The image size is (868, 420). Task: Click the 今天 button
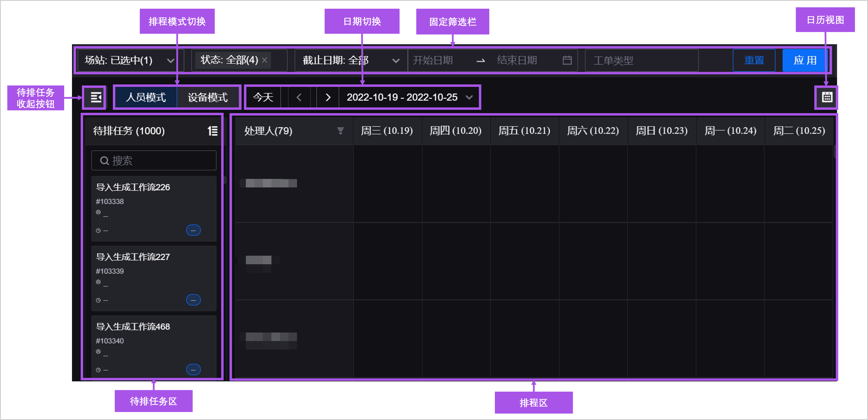pos(263,97)
